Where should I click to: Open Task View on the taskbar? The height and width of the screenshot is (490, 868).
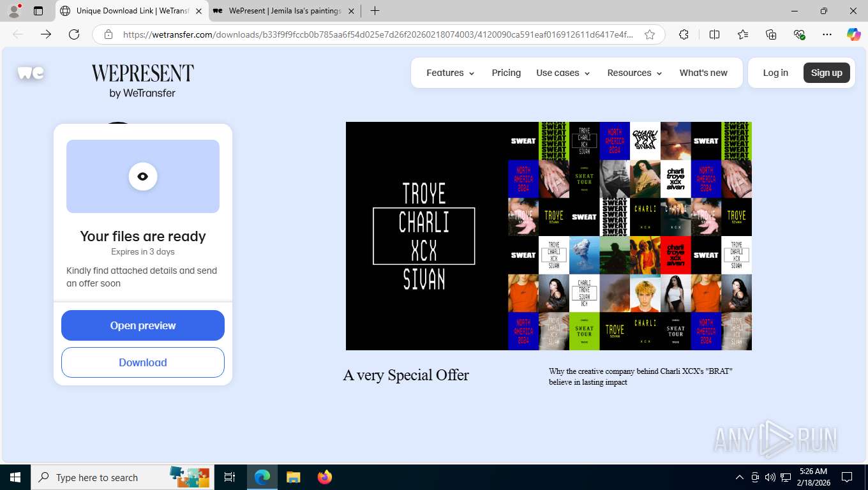tap(230, 477)
